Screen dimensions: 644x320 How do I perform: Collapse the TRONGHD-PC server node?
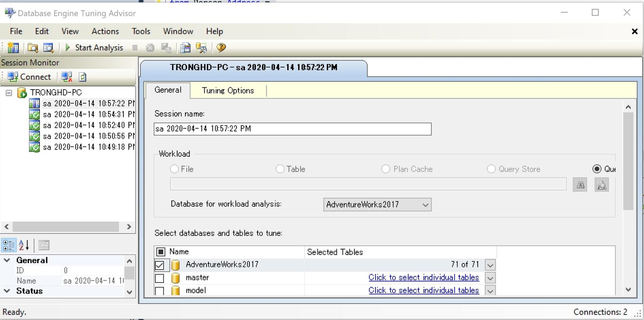(x=9, y=93)
